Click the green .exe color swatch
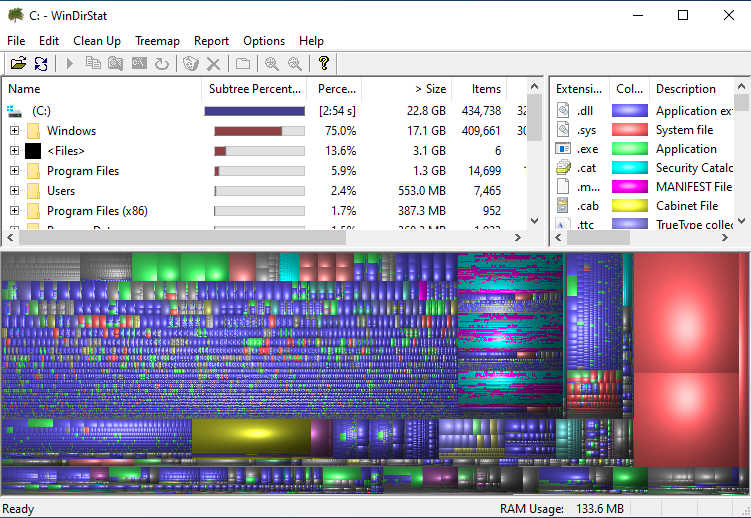751x518 pixels. coord(630,149)
